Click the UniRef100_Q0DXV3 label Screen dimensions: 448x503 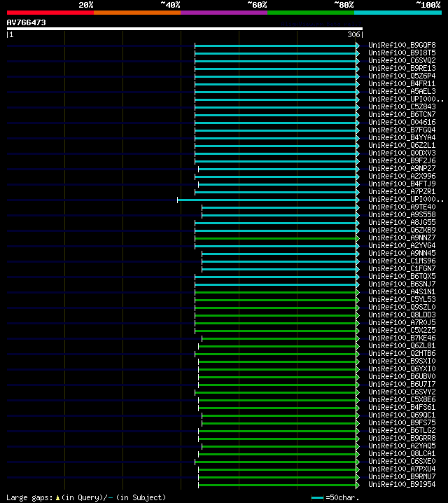click(402, 153)
